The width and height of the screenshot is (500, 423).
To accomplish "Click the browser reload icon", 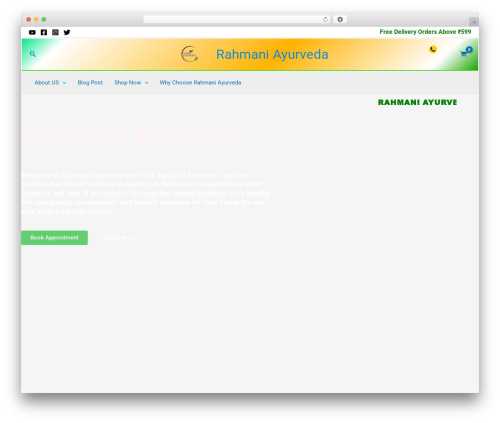I will click(325, 20).
